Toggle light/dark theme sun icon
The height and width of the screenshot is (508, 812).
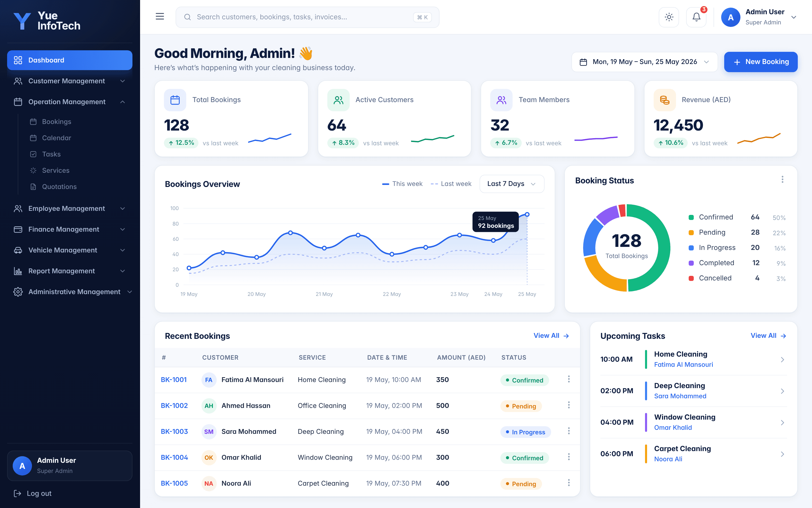[669, 17]
